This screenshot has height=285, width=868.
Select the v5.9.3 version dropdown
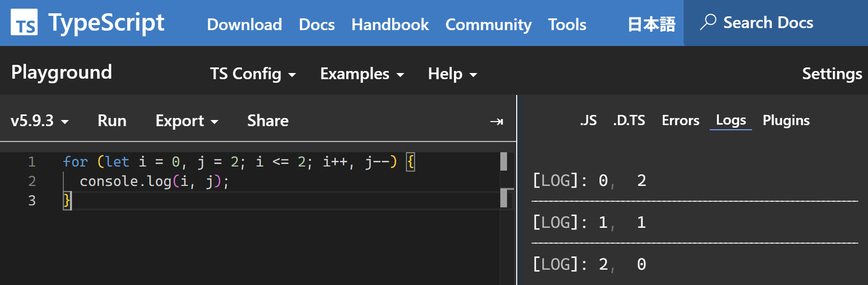tap(39, 121)
